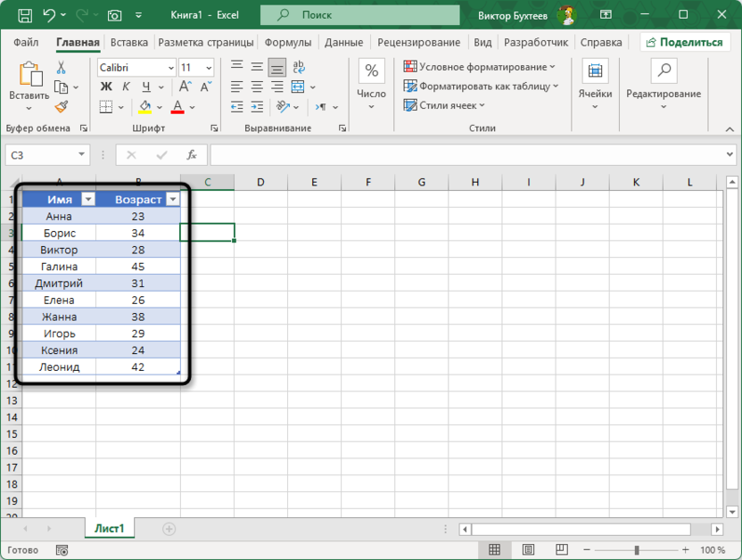Toggle wrap text in the Выравнивание group
Viewport: 742px width, 560px height.
click(299, 66)
